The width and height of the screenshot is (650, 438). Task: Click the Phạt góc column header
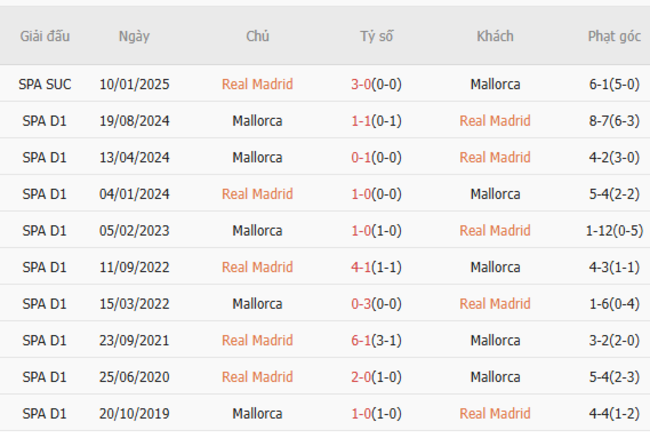[614, 36]
